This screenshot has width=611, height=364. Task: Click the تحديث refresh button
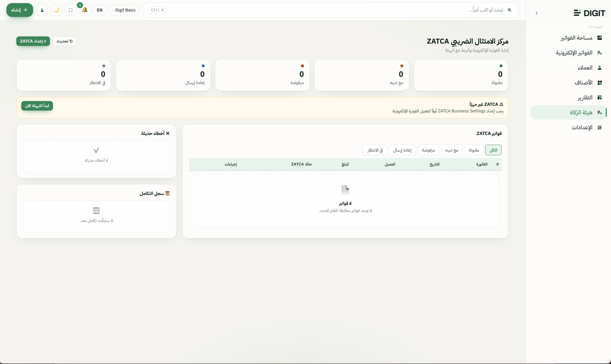[65, 41]
